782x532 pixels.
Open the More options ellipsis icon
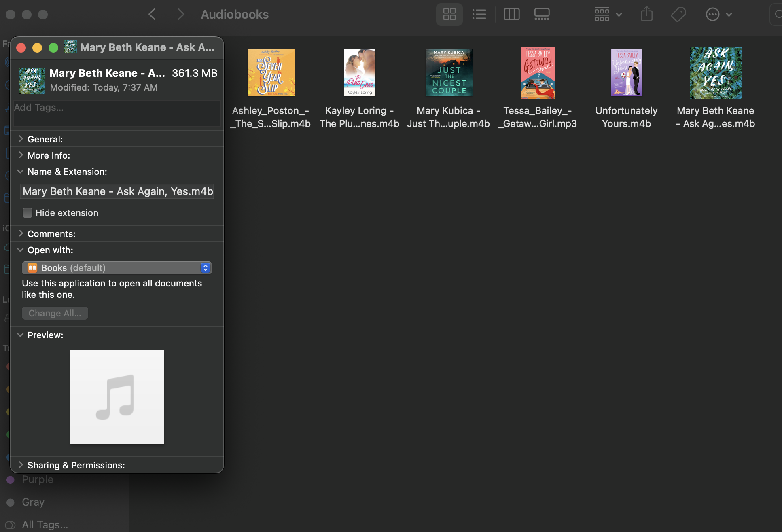712,14
